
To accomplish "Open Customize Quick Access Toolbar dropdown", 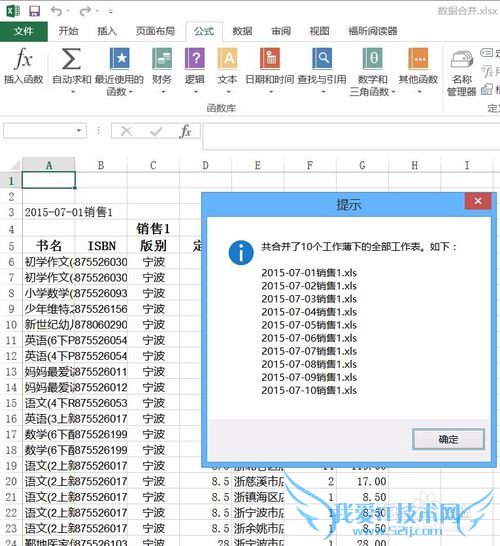I will [x=110, y=11].
